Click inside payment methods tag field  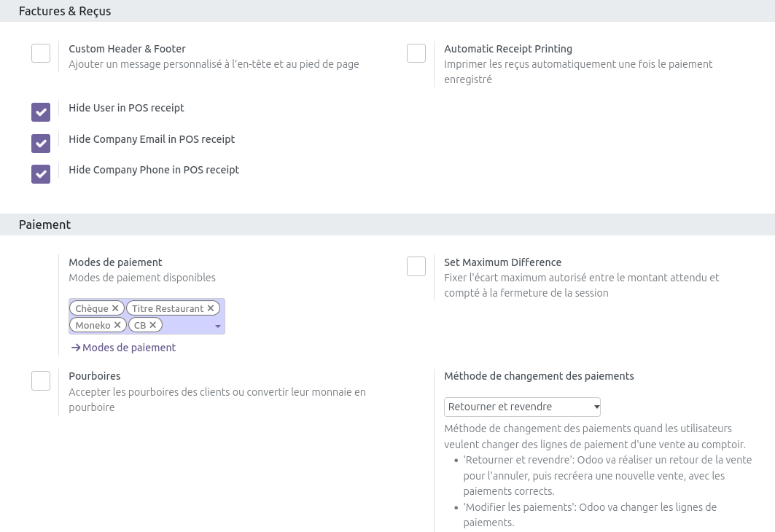pos(190,325)
